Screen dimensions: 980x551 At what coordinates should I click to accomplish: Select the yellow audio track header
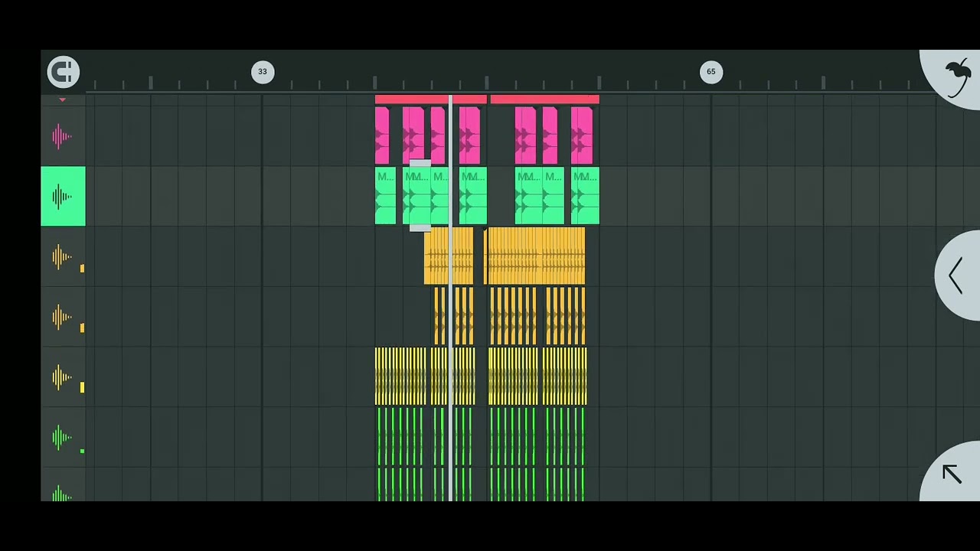(63, 377)
